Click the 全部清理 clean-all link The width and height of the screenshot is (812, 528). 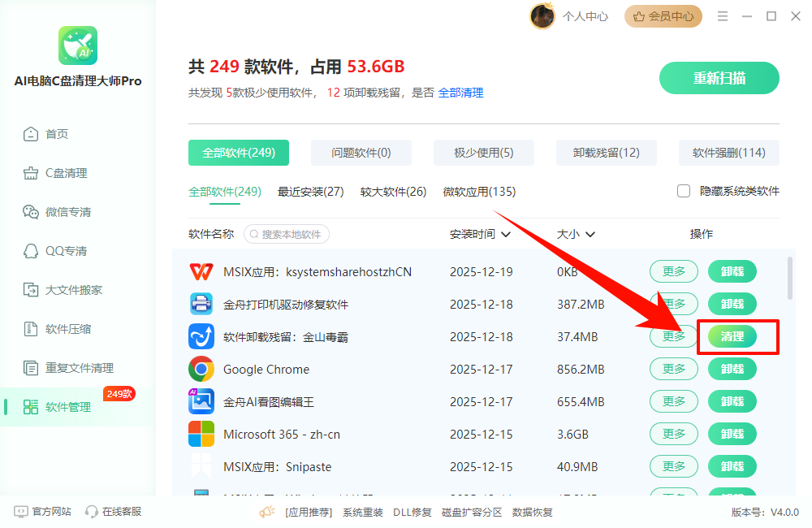pyautogui.click(x=458, y=93)
